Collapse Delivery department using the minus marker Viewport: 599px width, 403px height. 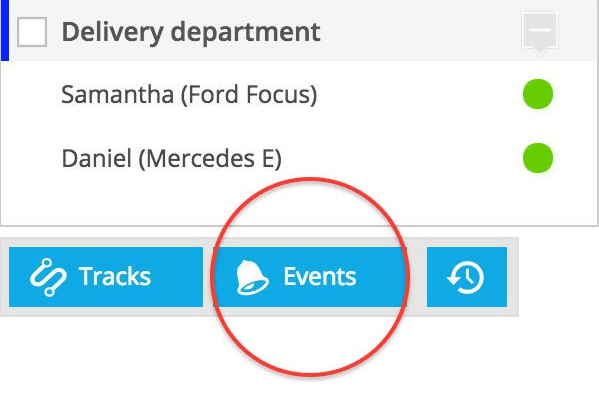coord(540,32)
